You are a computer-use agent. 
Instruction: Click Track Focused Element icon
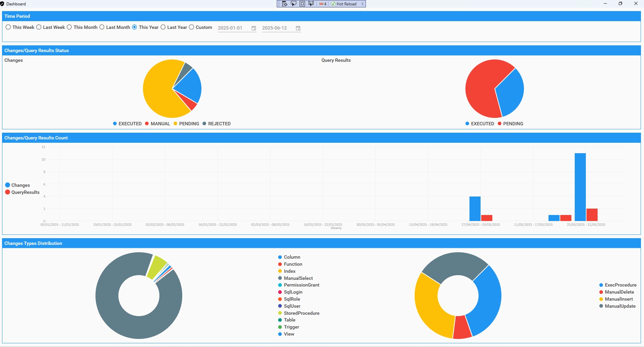(x=311, y=4)
